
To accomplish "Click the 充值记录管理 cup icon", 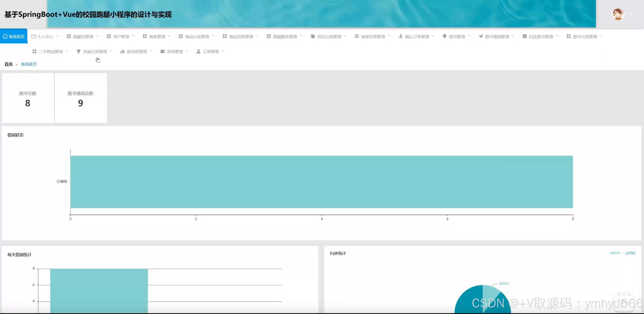I will (79, 51).
